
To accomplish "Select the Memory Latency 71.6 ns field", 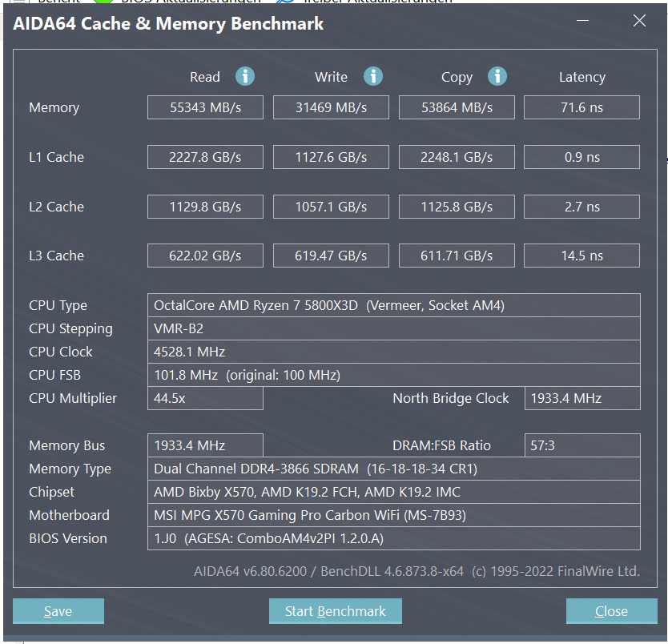I will coord(582,107).
